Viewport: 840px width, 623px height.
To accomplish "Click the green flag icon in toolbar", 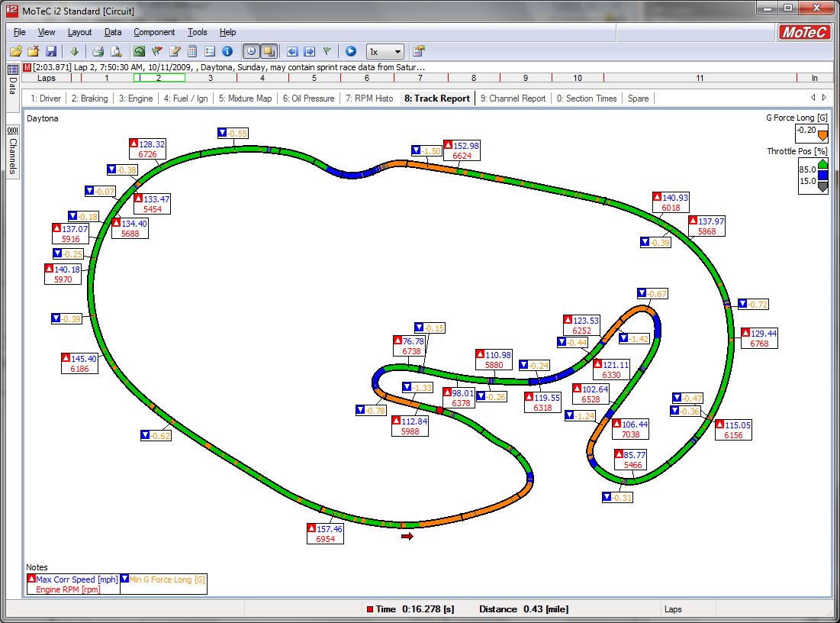I will point(327,51).
